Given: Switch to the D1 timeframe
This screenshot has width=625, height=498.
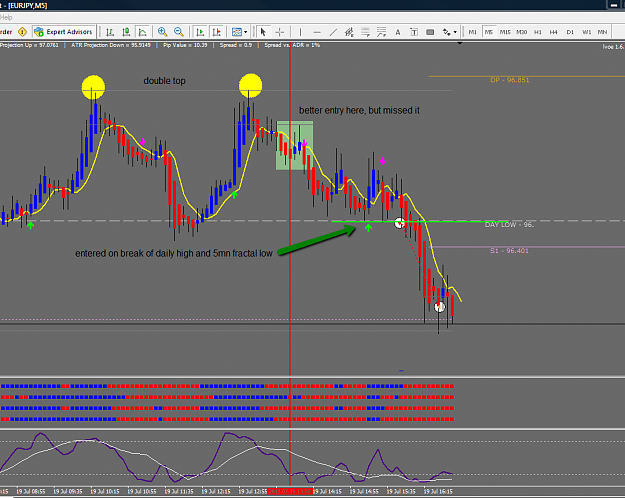Looking at the screenshot, I should pyautogui.click(x=570, y=32).
